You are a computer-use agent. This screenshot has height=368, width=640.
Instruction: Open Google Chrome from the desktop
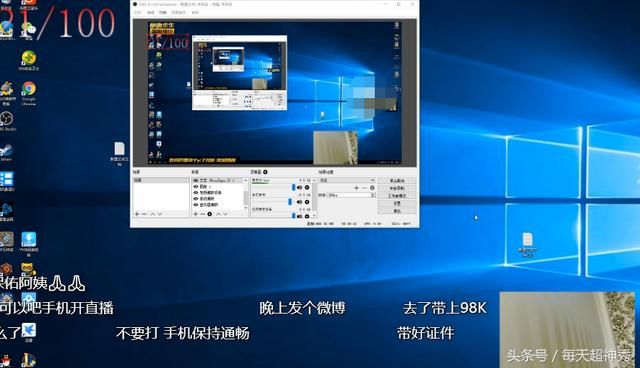pyautogui.click(x=29, y=93)
